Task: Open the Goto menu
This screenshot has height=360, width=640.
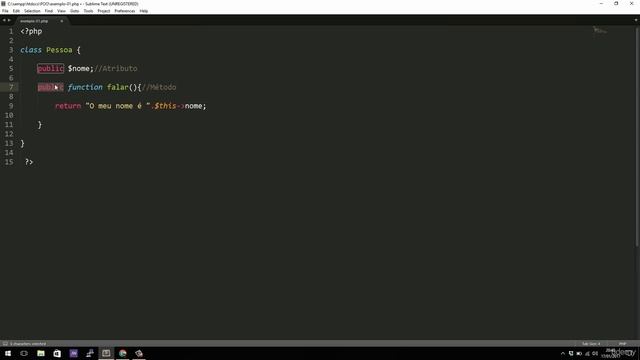Action: click(x=75, y=11)
